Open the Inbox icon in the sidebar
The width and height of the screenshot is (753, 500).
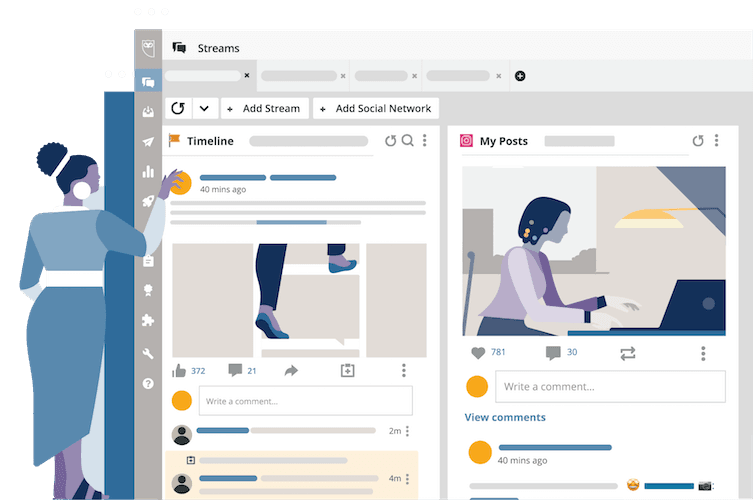(x=148, y=112)
